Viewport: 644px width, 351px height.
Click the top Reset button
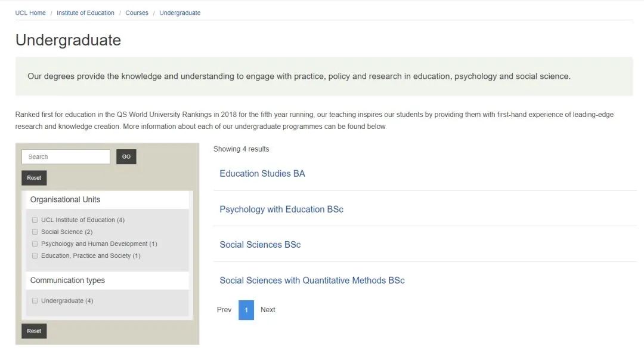(x=34, y=178)
